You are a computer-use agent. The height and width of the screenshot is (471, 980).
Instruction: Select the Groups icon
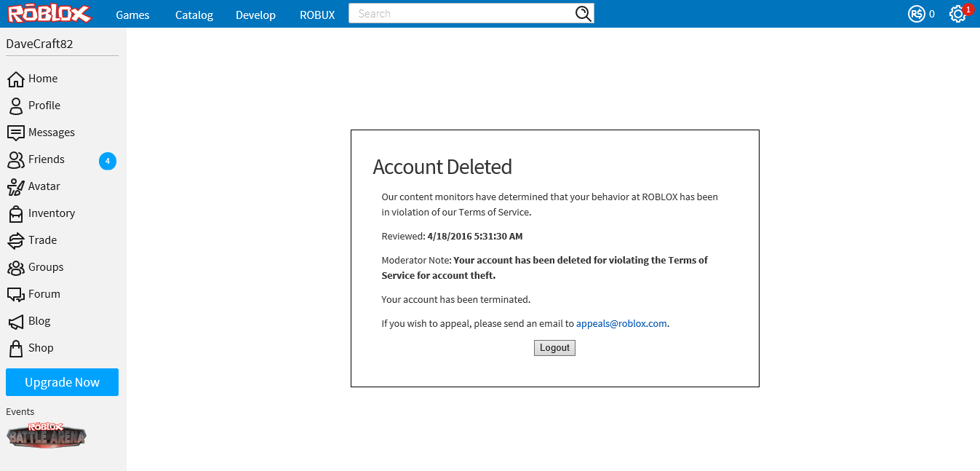16,266
